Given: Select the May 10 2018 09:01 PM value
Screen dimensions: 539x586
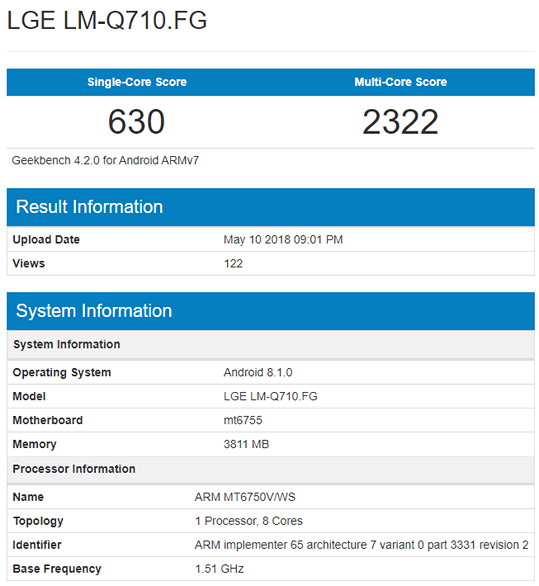Looking at the screenshot, I should pyautogui.click(x=283, y=240).
